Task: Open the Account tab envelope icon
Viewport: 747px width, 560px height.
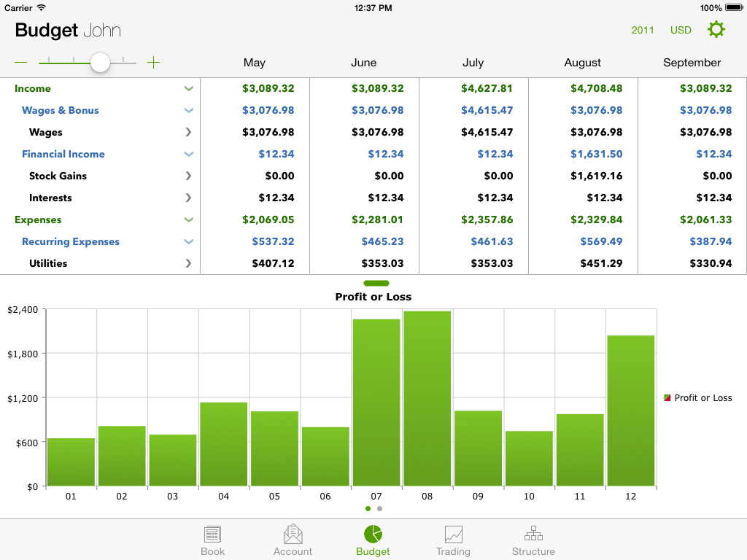Action: click(x=293, y=534)
